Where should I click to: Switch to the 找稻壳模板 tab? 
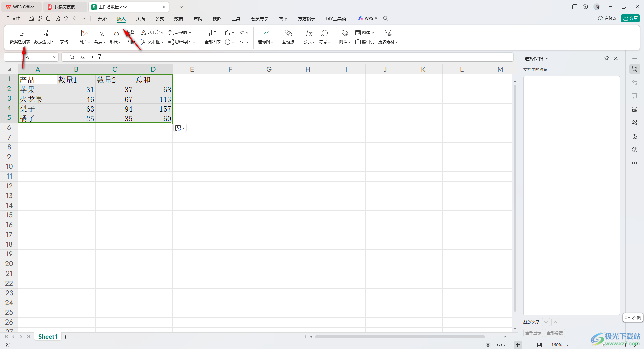click(64, 7)
